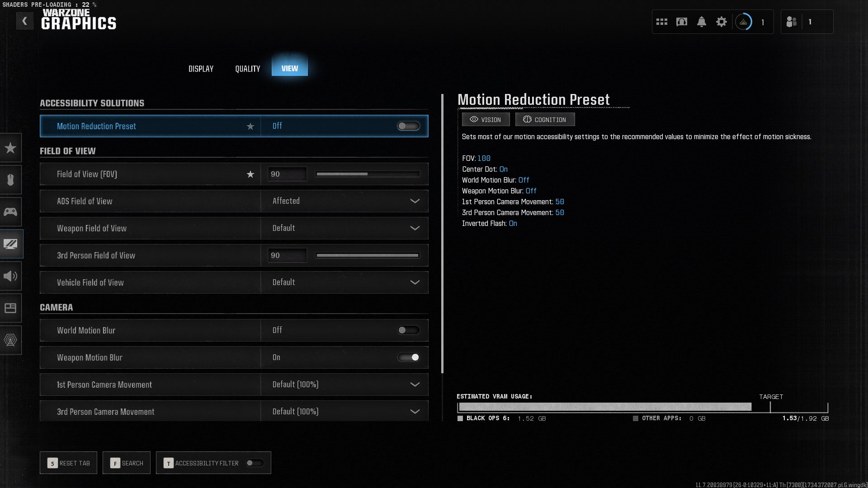868x488 pixels.
Task: Expand 1st Person Camera Movement dropdown
Action: pos(414,385)
